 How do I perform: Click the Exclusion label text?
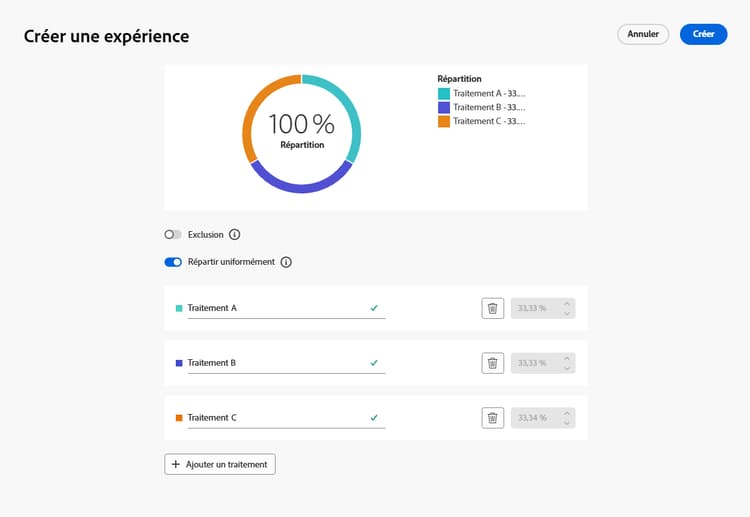pyautogui.click(x=206, y=234)
